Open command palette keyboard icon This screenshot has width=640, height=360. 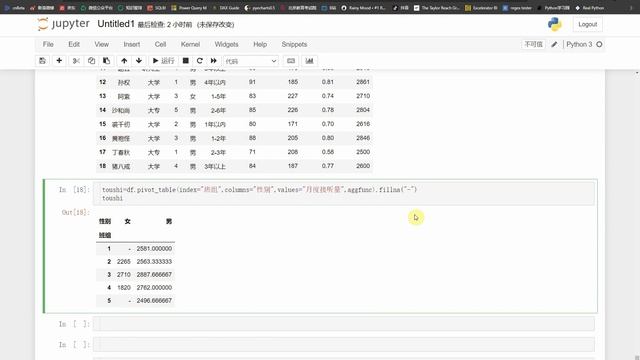point(291,61)
